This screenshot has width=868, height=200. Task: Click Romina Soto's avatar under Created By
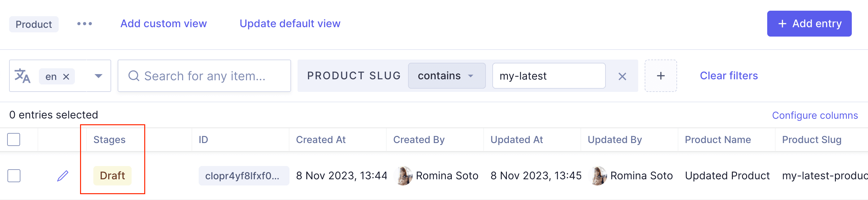403,176
